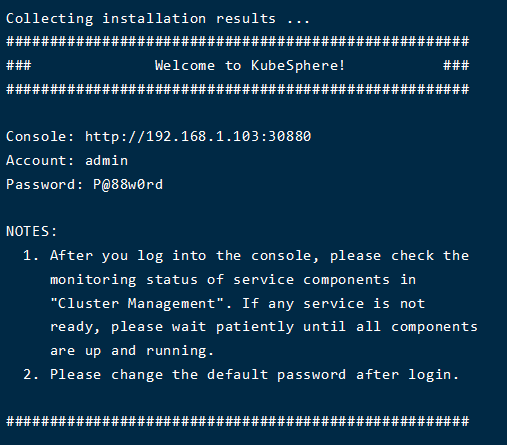Click the 'Account:' label

(40, 161)
